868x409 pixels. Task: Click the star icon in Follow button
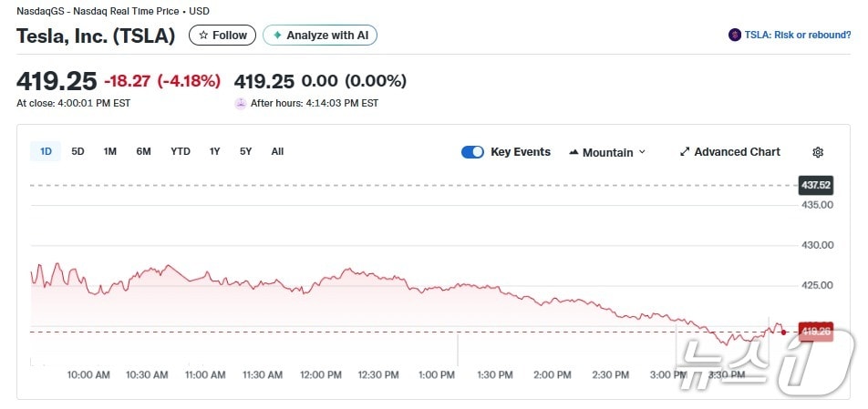203,36
